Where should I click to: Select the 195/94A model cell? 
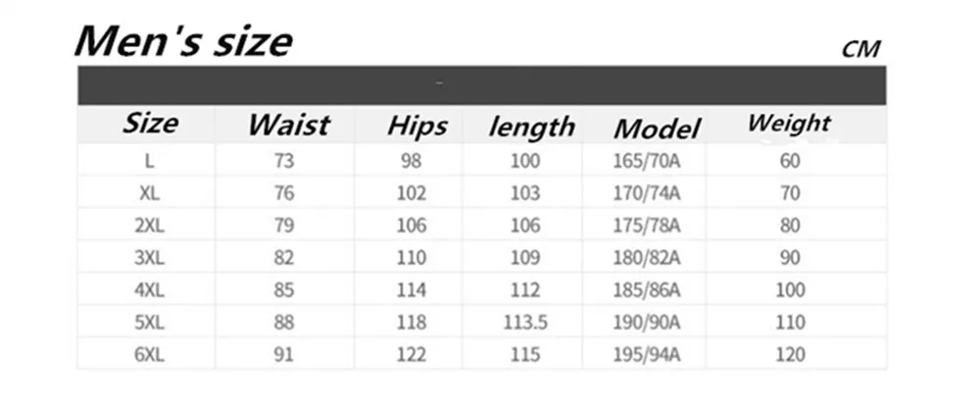[x=646, y=354]
